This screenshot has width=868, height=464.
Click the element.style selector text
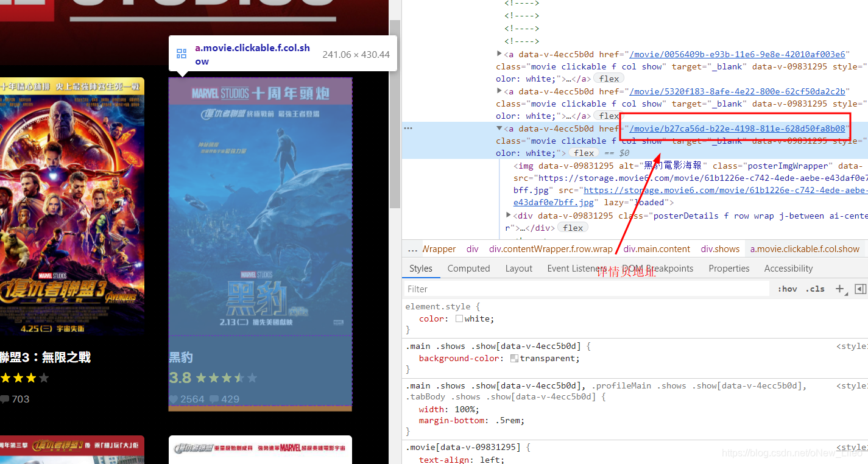[439, 307]
